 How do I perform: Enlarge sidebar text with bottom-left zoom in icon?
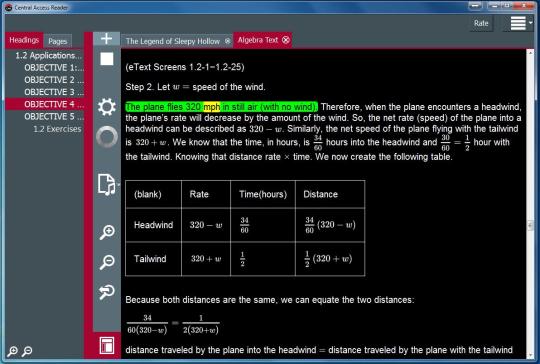[x=12, y=351]
